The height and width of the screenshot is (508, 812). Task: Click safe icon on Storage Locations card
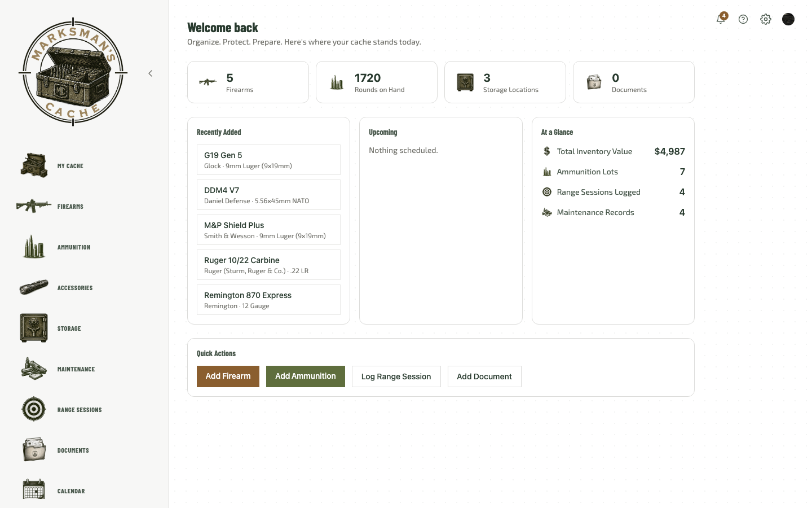point(465,82)
